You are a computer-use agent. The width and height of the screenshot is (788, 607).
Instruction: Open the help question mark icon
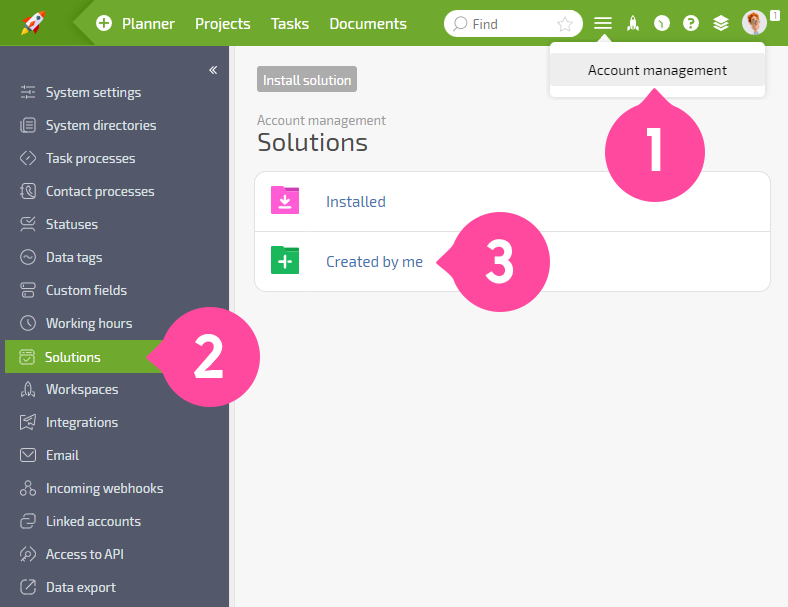[x=691, y=23]
